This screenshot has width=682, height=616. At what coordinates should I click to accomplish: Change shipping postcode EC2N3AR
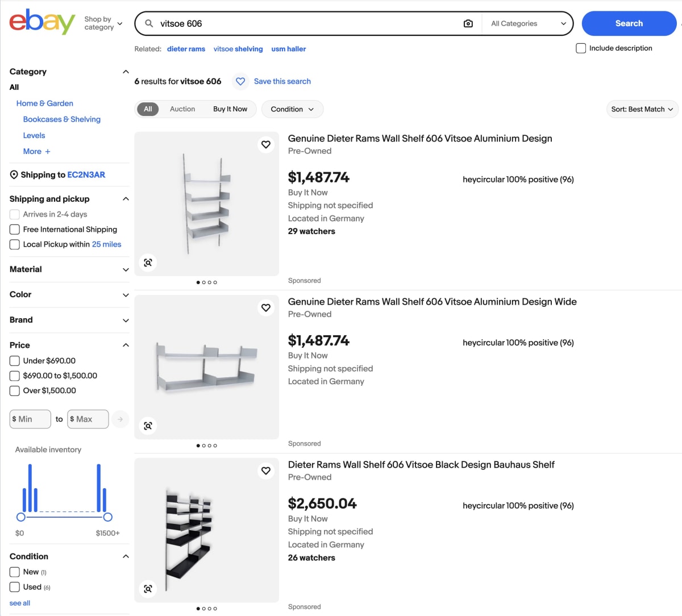86,175
